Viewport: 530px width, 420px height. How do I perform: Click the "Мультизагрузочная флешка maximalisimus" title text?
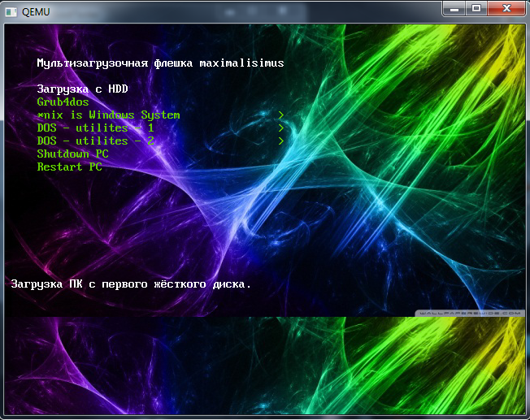161,63
